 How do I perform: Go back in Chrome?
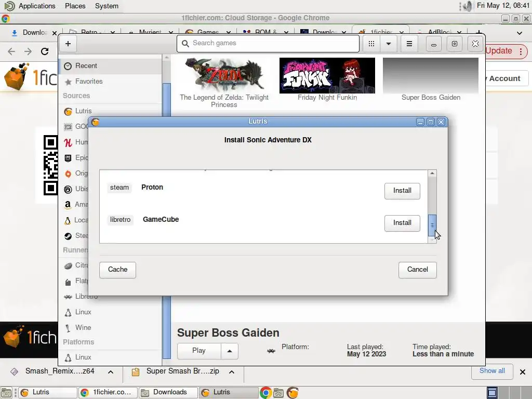pyautogui.click(x=11, y=51)
